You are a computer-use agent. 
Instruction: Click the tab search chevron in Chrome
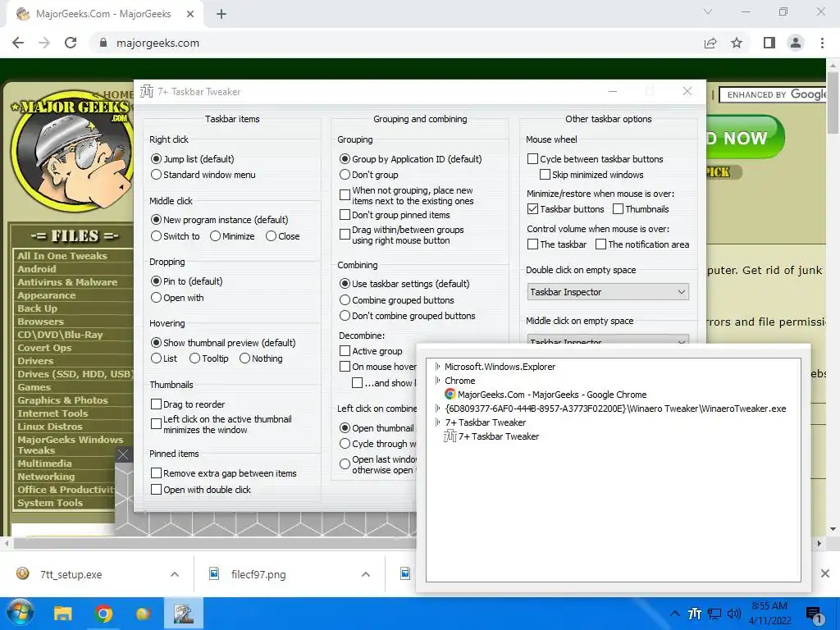coord(708,11)
